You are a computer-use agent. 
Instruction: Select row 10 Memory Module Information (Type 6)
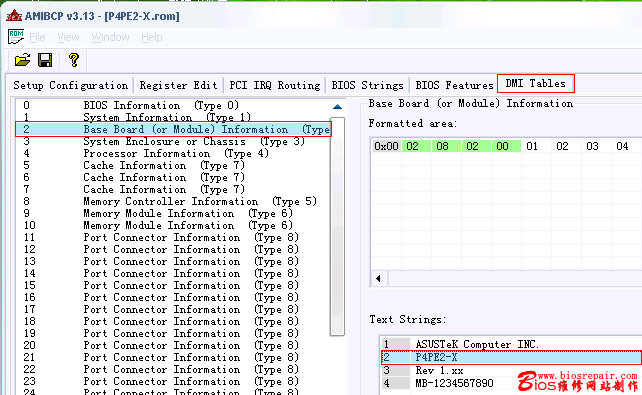(x=173, y=225)
